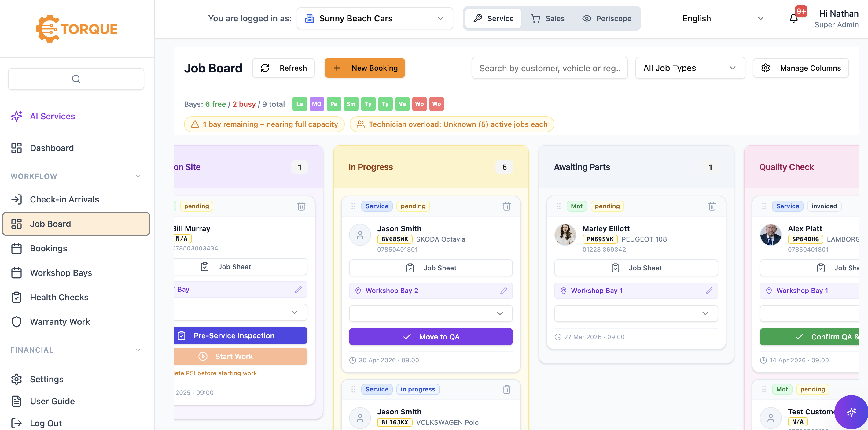
Task: Switch to the Service module tab
Action: (493, 18)
